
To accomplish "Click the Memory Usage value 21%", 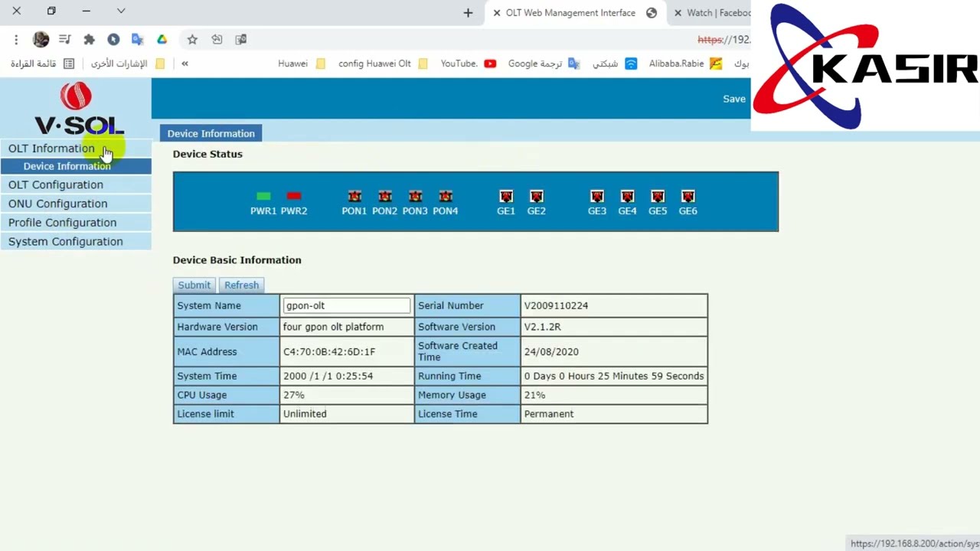I will 534,395.
